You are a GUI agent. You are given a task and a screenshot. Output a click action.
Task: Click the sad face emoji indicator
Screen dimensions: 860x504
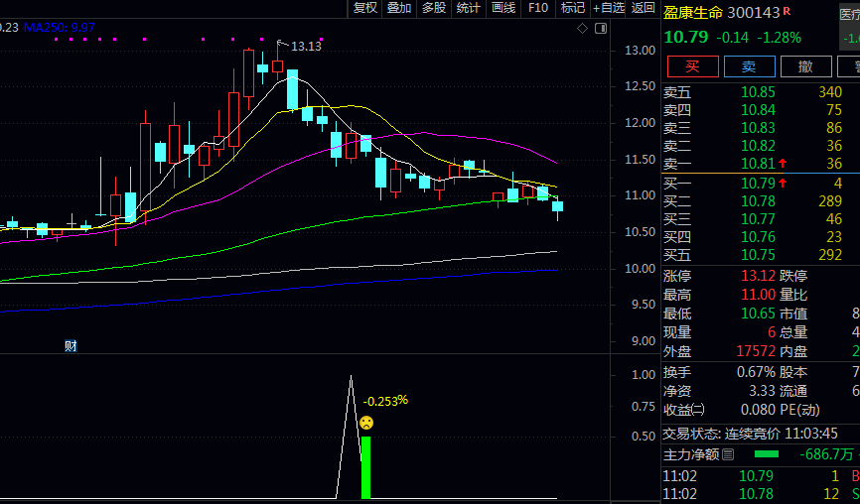pyautogui.click(x=366, y=423)
